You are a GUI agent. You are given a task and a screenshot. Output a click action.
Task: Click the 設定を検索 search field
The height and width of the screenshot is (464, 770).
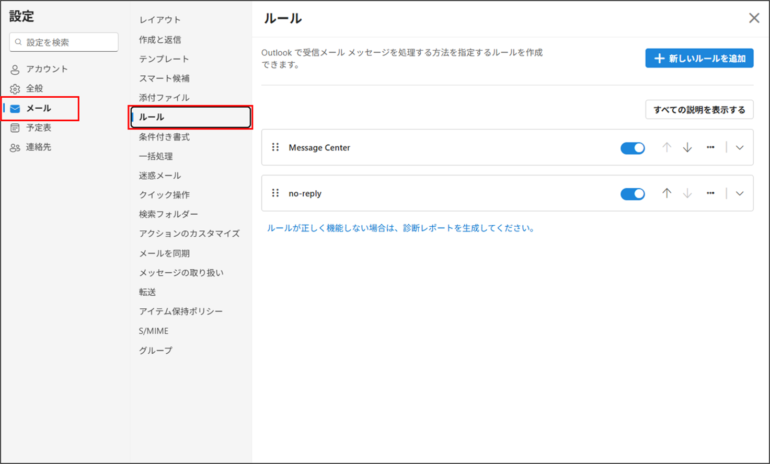click(64, 42)
